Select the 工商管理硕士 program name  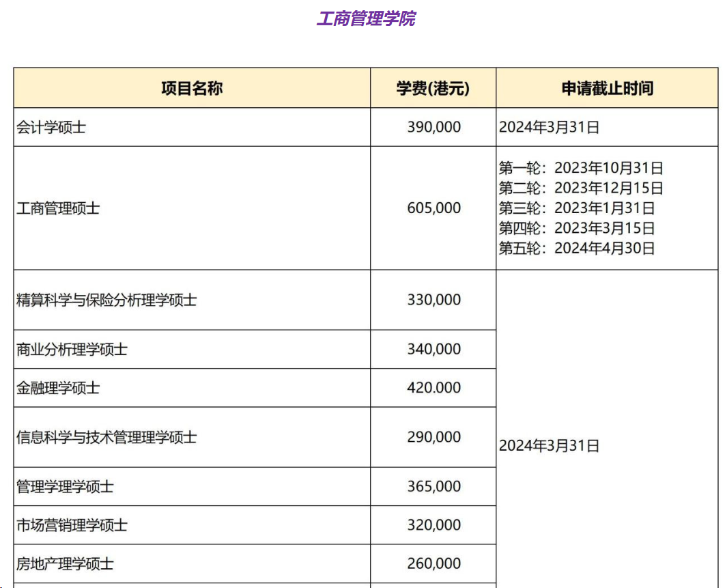coord(58,208)
